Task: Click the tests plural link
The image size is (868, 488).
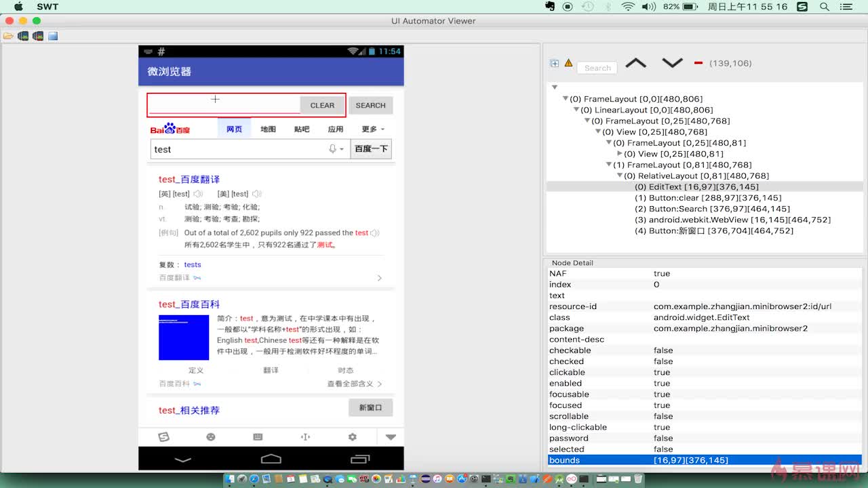Action: [x=193, y=264]
